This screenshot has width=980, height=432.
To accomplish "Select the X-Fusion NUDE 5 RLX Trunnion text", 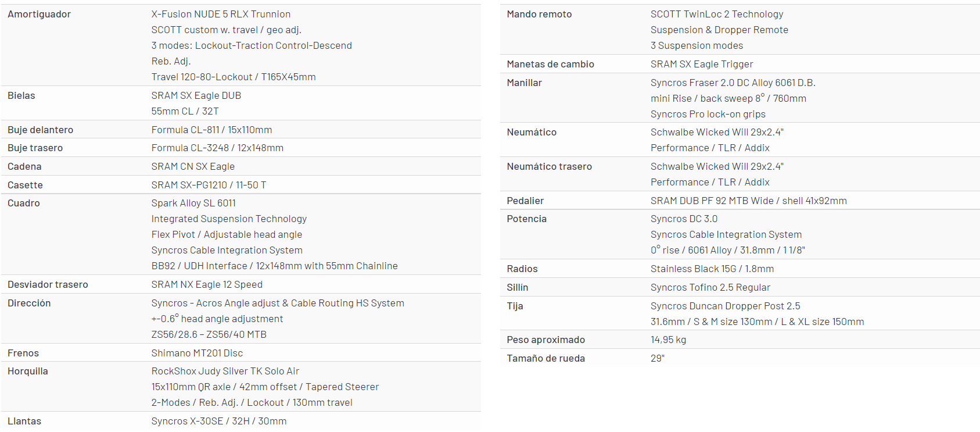I will (x=221, y=14).
